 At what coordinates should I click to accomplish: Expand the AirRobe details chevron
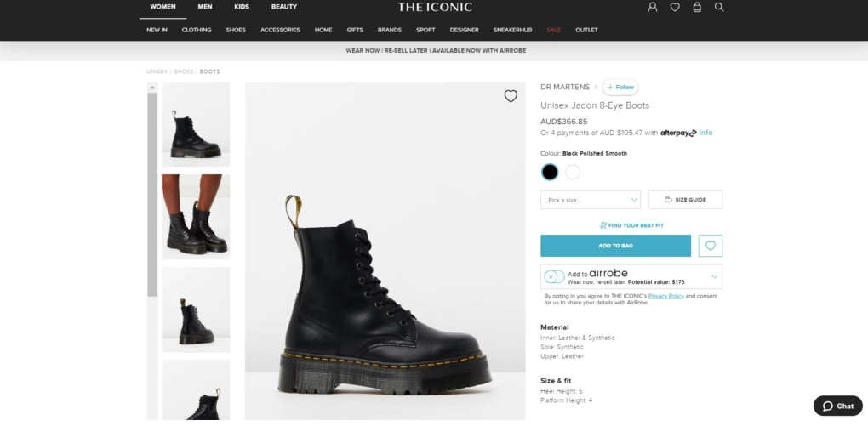pos(714,276)
